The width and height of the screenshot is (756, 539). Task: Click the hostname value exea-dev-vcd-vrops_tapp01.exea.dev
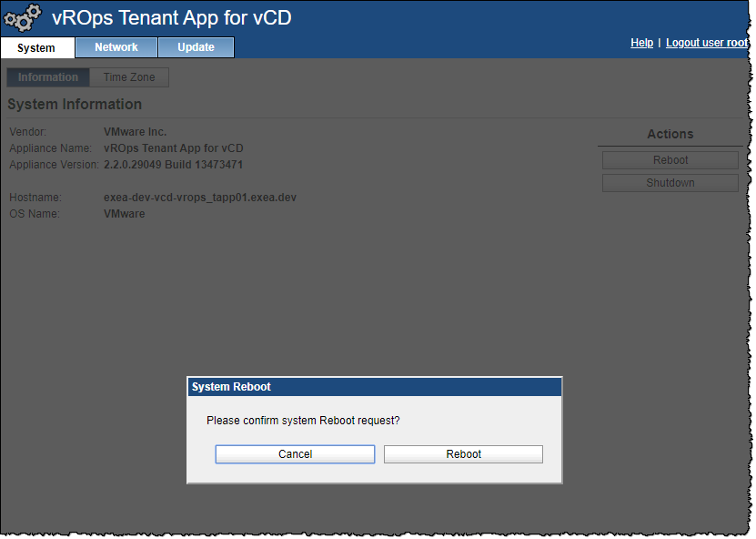(x=200, y=198)
